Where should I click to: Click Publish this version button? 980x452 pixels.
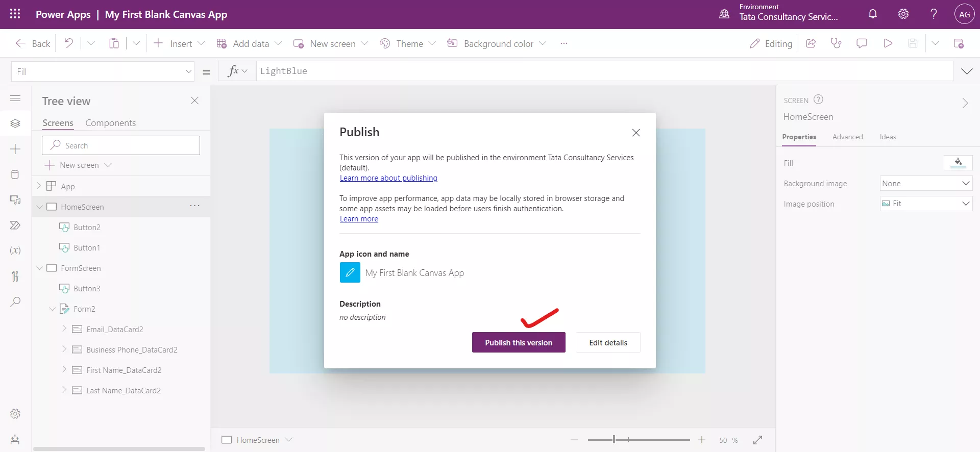pos(519,342)
